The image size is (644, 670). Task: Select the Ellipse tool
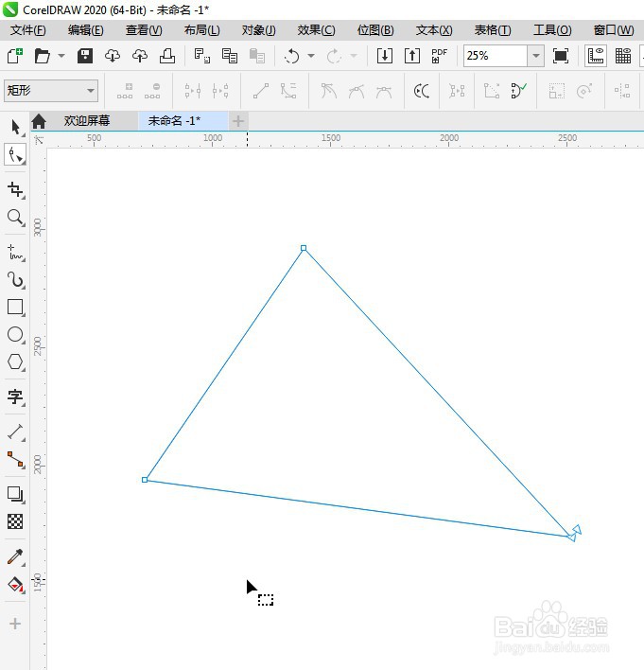pos(15,335)
